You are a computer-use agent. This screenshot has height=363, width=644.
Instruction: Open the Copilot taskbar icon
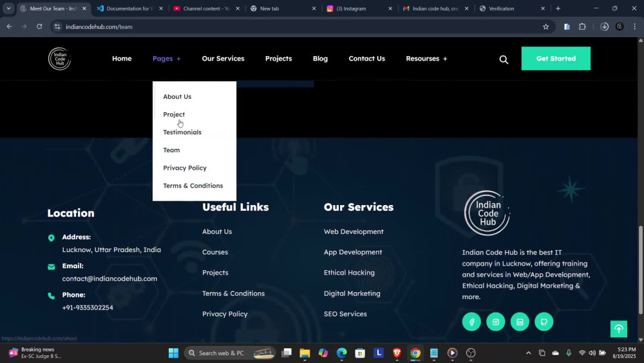click(x=323, y=353)
